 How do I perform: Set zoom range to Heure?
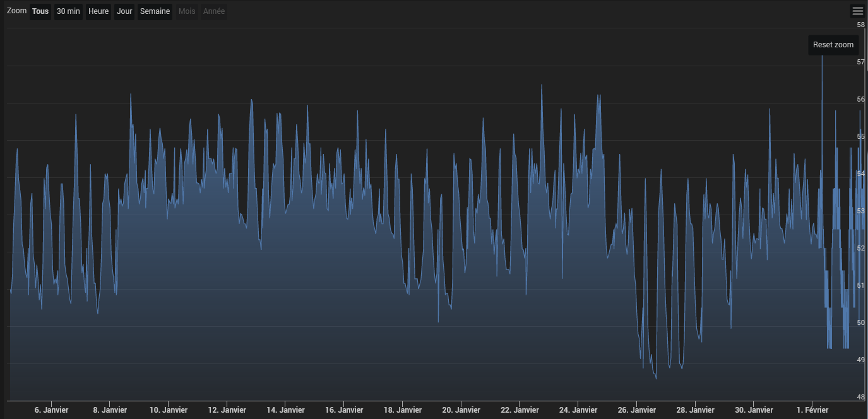[x=98, y=11]
